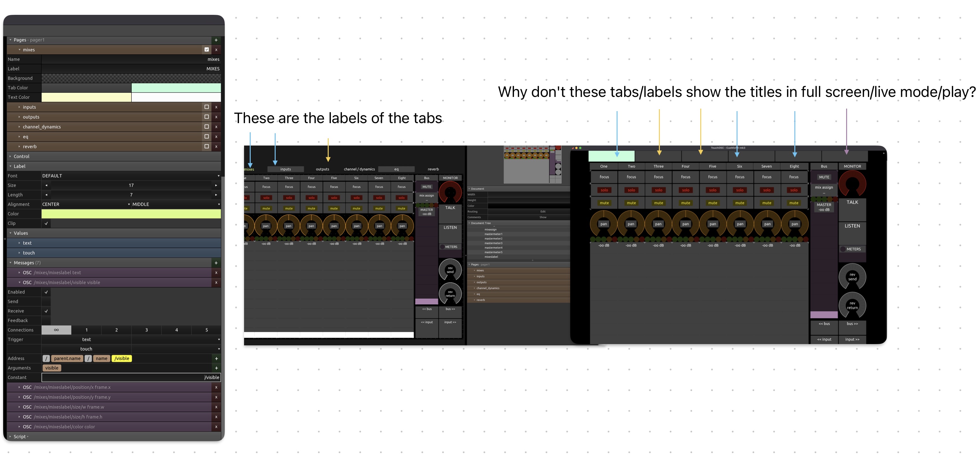The width and height of the screenshot is (980, 459).
Task: Click the MUTE bus button in live view
Action: click(x=824, y=177)
